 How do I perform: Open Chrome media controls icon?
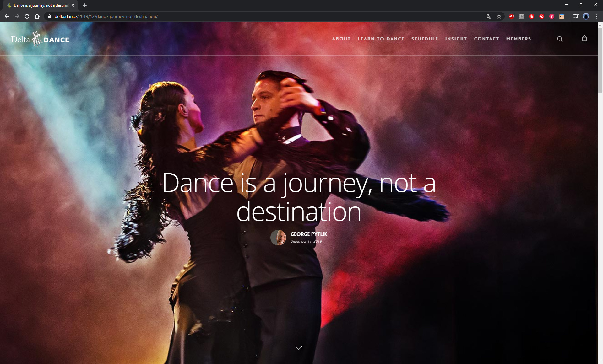(576, 16)
